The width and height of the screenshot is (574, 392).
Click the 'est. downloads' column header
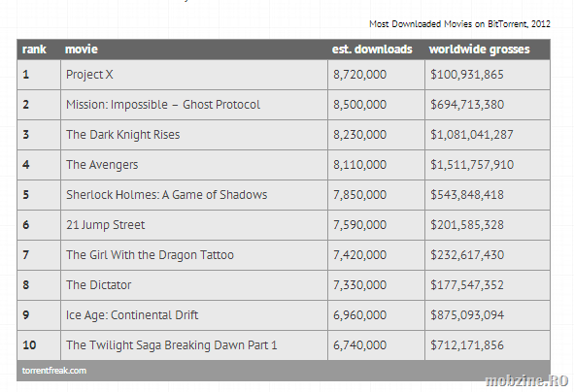pyautogui.click(x=372, y=49)
